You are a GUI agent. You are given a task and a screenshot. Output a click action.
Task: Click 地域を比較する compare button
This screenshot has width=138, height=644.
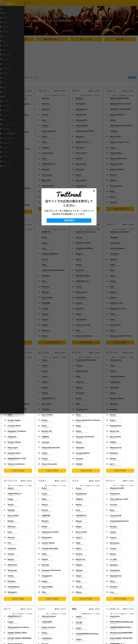(x=52, y=39)
